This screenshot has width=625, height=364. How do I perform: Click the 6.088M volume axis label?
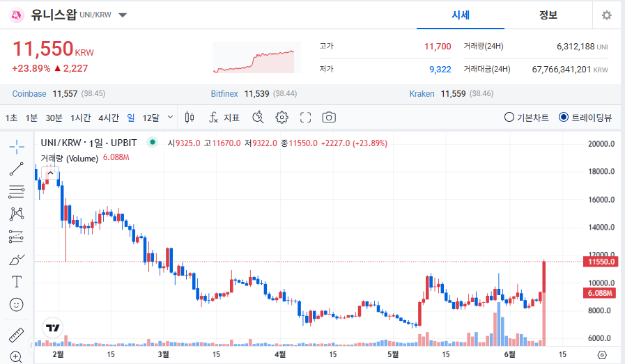[600, 293]
